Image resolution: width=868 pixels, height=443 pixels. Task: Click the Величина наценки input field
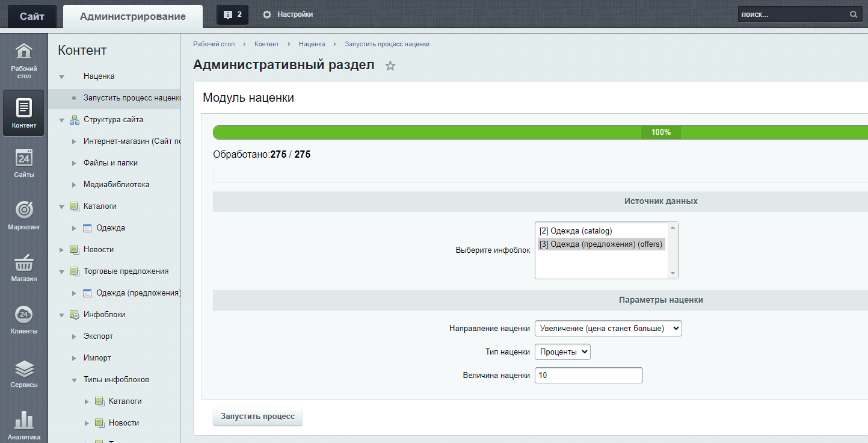coord(589,375)
